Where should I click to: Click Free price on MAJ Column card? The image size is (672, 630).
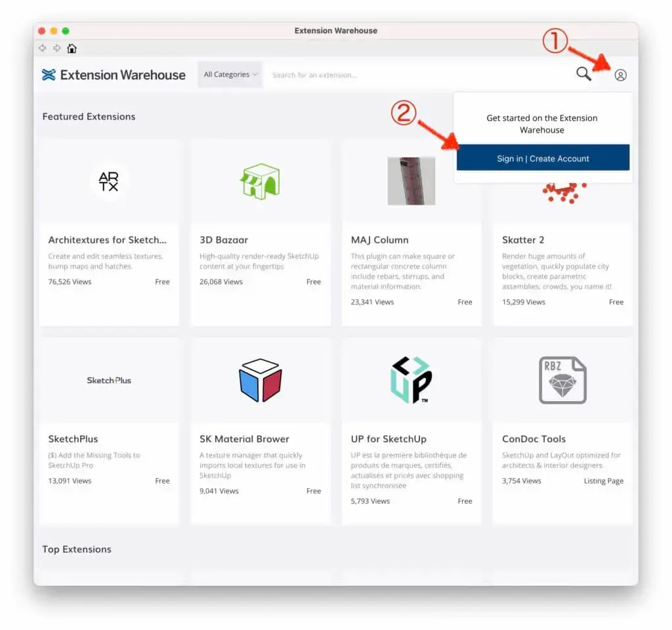(465, 302)
